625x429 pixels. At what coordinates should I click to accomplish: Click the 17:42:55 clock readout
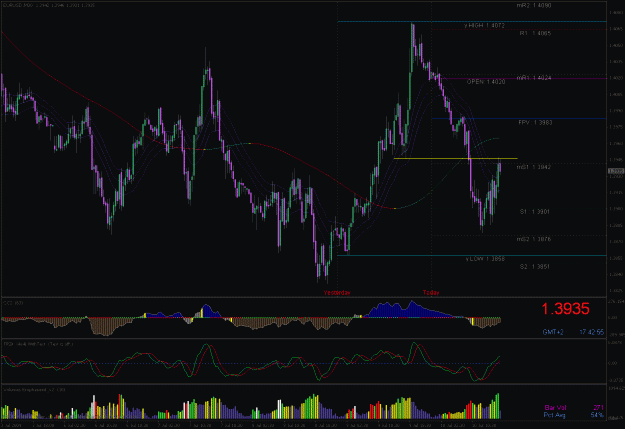pos(592,332)
